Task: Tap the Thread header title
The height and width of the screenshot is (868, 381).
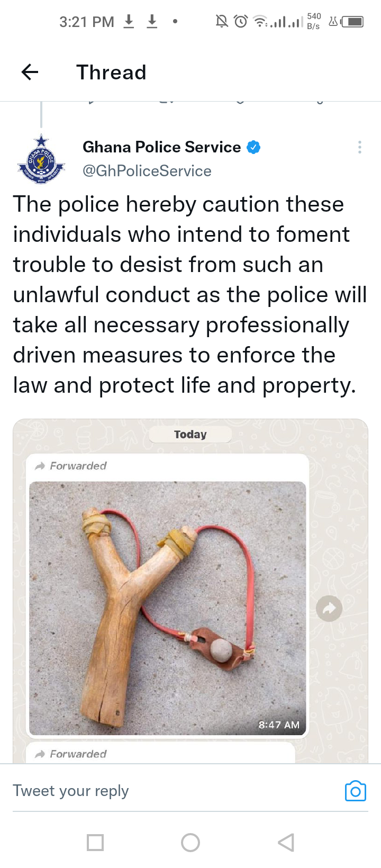Action: click(111, 73)
